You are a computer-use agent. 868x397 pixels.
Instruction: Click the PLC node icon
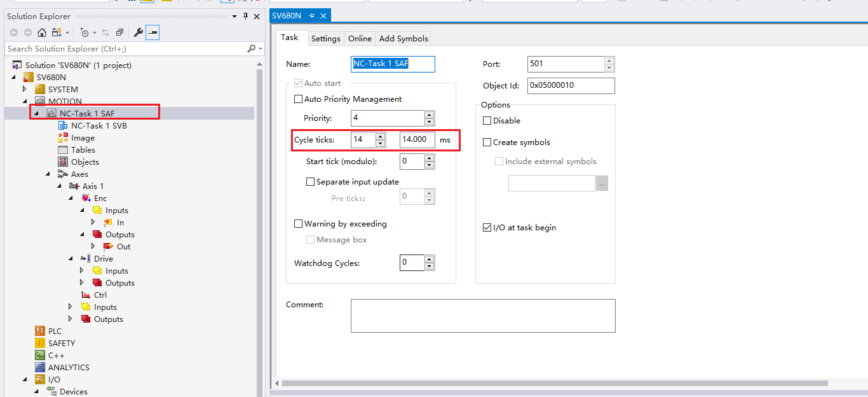(x=40, y=331)
